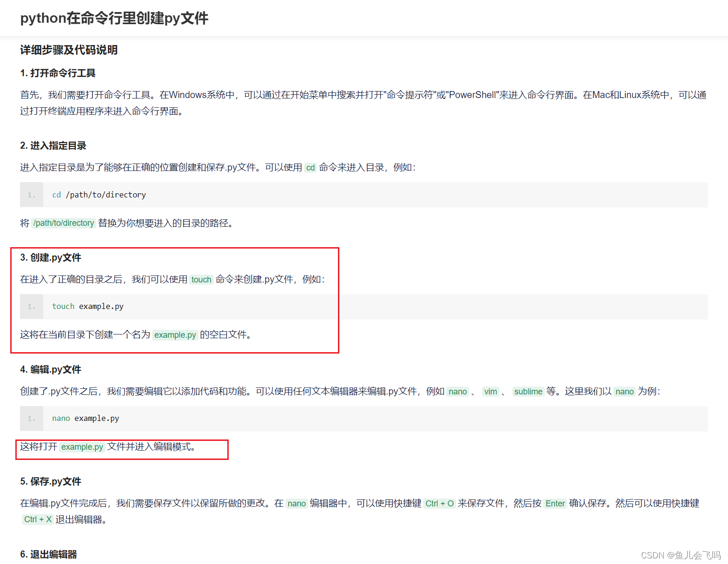This screenshot has height=564, width=728.
Task: Click the cd /path/to/directory code block
Action: click(99, 195)
